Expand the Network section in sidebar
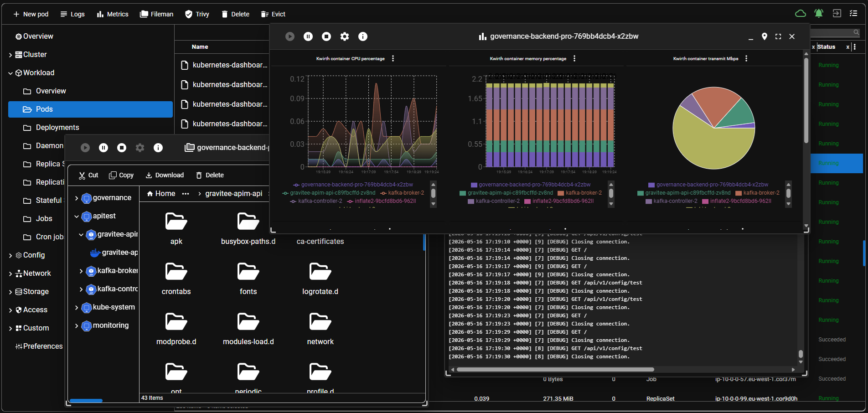 10,274
